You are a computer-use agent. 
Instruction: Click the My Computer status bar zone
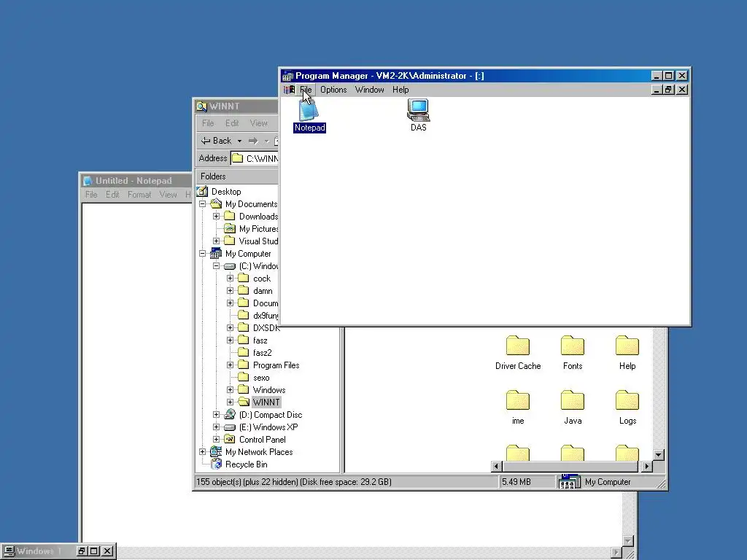pos(610,482)
